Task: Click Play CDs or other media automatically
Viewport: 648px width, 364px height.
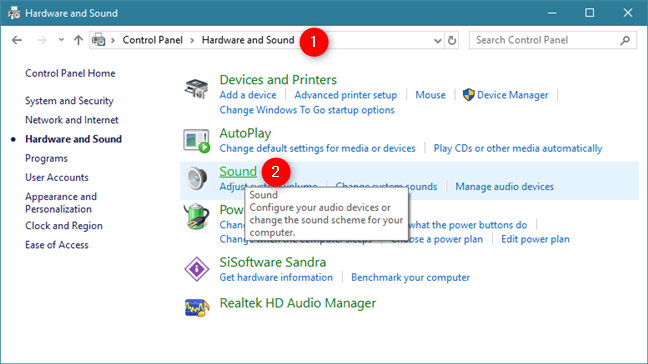Action: tap(518, 148)
